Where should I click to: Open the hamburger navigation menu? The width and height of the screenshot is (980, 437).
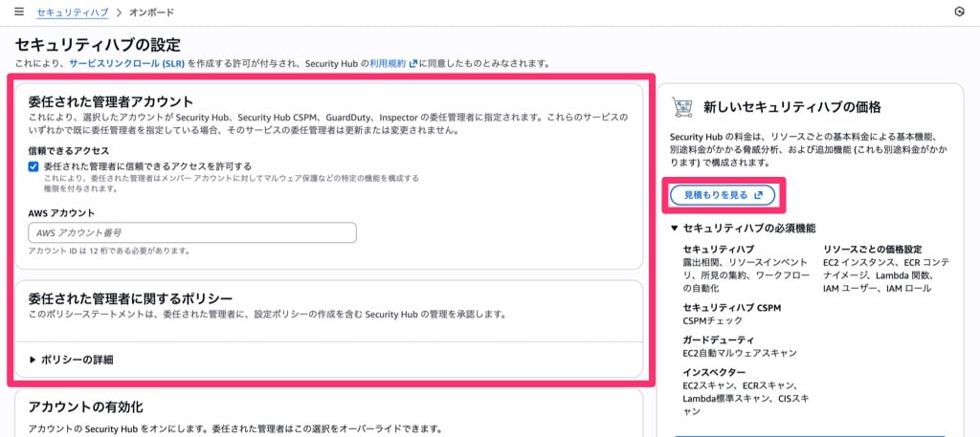pos(19,11)
